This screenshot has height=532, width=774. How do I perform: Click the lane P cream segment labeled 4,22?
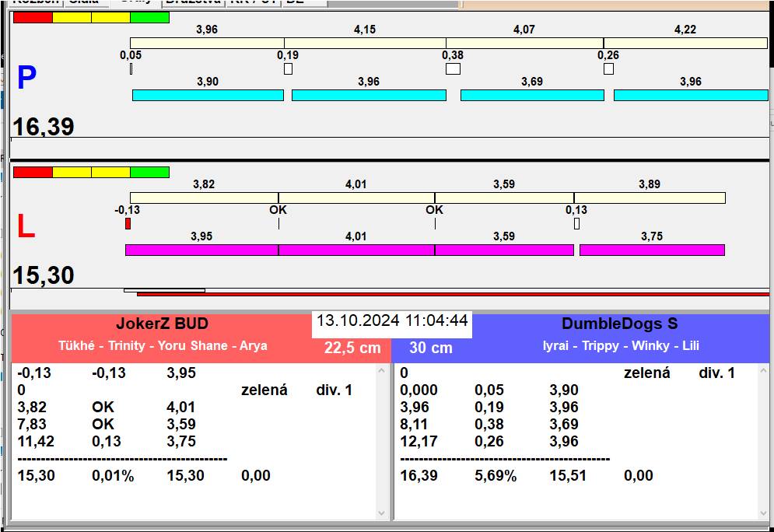point(685,43)
